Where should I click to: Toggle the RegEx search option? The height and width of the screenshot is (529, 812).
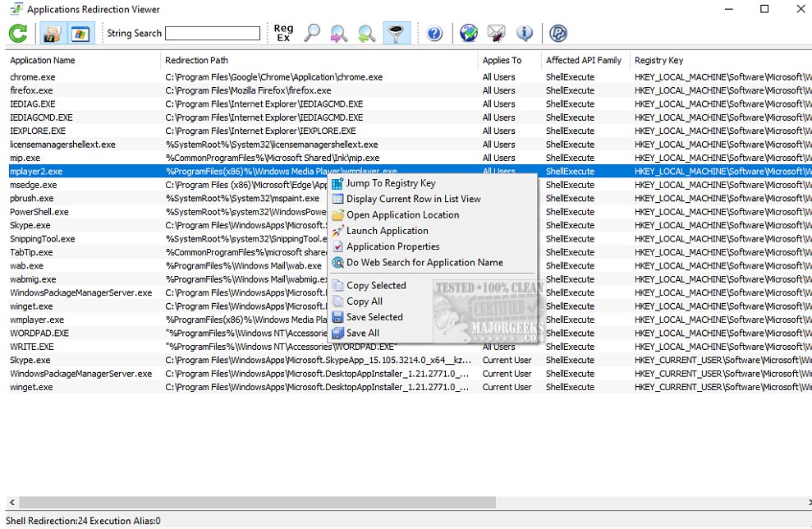click(x=282, y=33)
